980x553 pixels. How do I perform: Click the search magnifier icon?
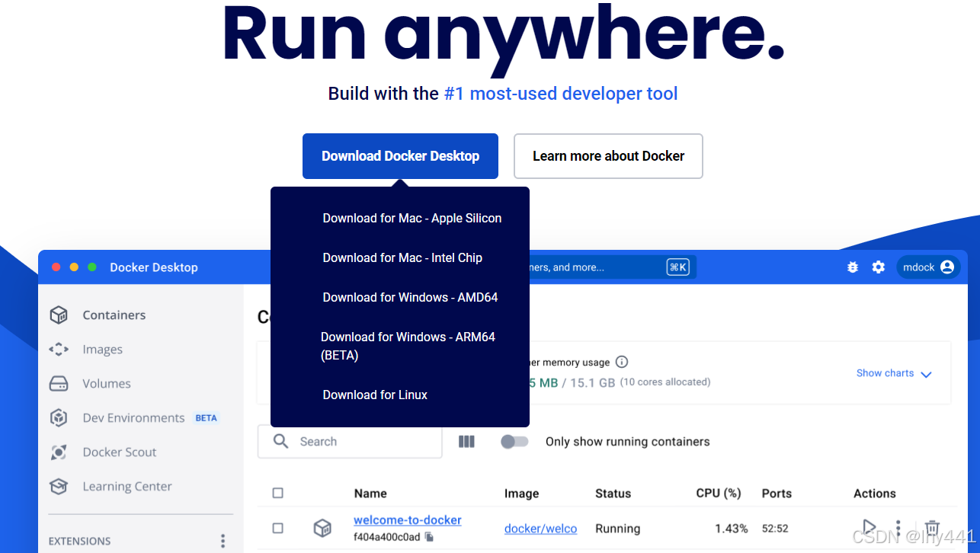(280, 441)
